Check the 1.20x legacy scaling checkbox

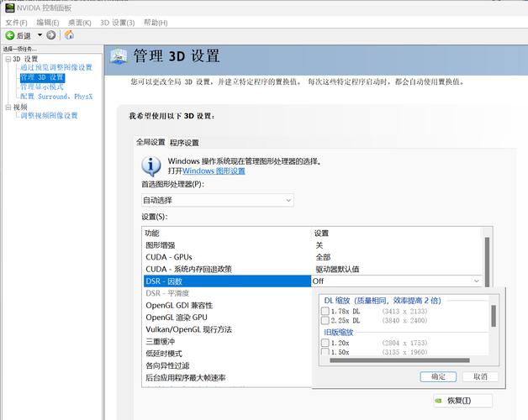pos(325,343)
